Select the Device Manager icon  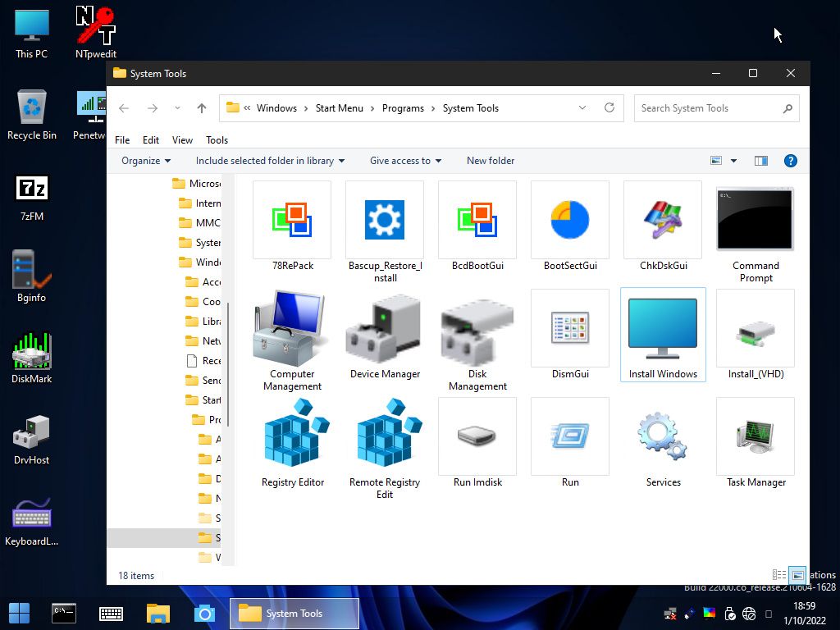coord(385,335)
